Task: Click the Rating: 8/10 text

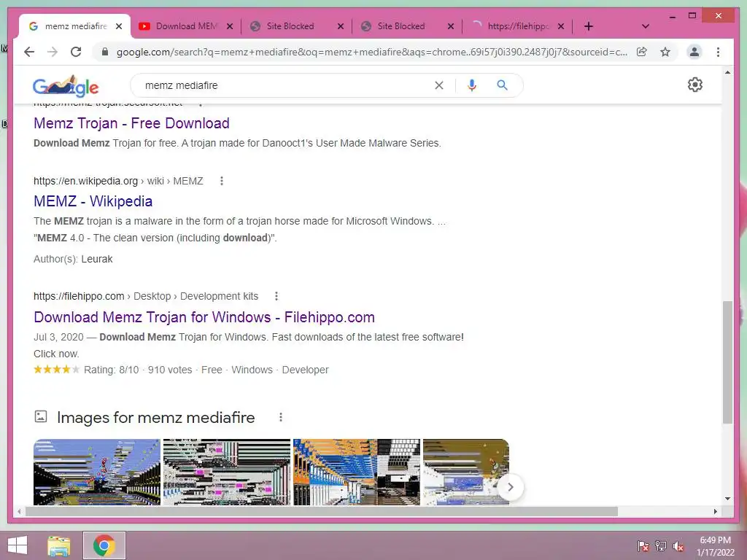Action: [112, 370]
